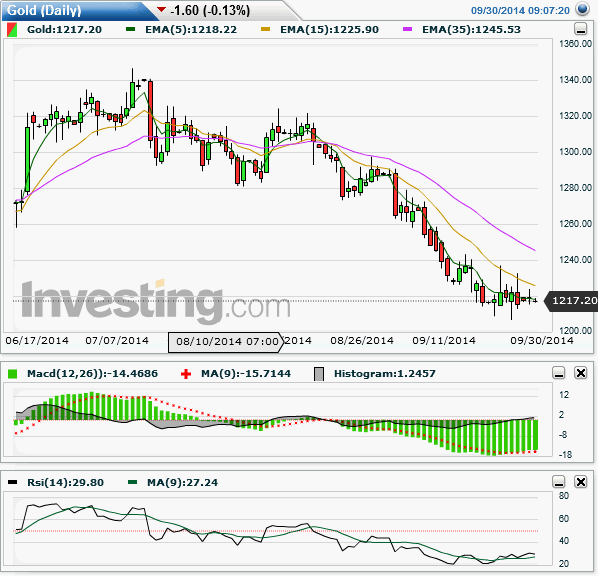Click the 1217.20 current price label
This screenshot has width=598, height=576.
point(572,301)
